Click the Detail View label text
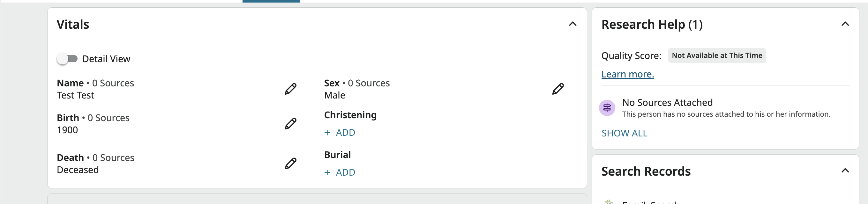 click(x=106, y=59)
